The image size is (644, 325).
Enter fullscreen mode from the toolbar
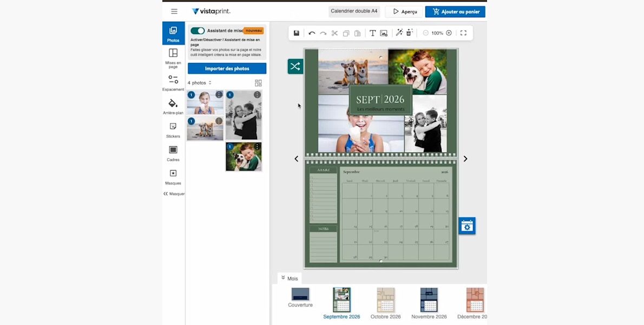[463, 33]
